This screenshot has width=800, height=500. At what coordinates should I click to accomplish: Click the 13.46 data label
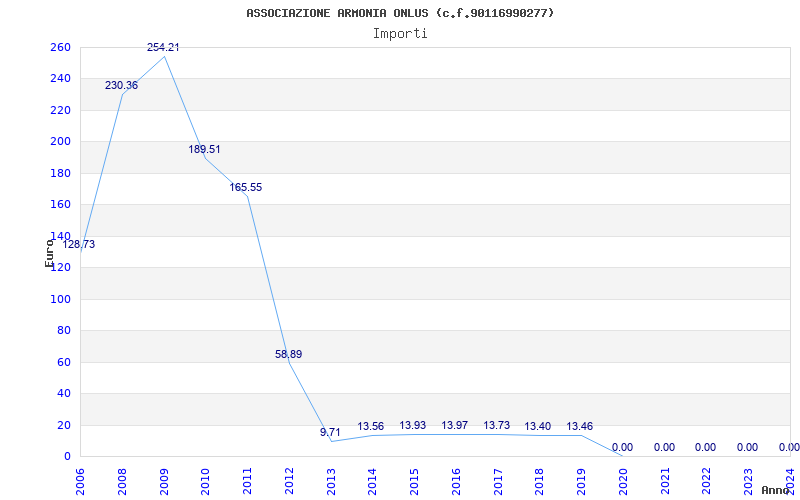pos(580,426)
